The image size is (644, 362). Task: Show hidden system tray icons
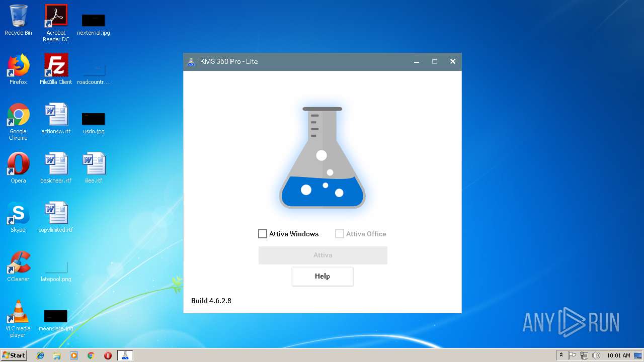[x=561, y=355]
